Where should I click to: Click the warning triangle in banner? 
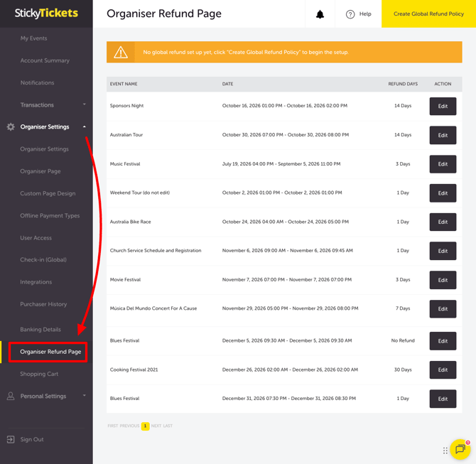click(121, 53)
